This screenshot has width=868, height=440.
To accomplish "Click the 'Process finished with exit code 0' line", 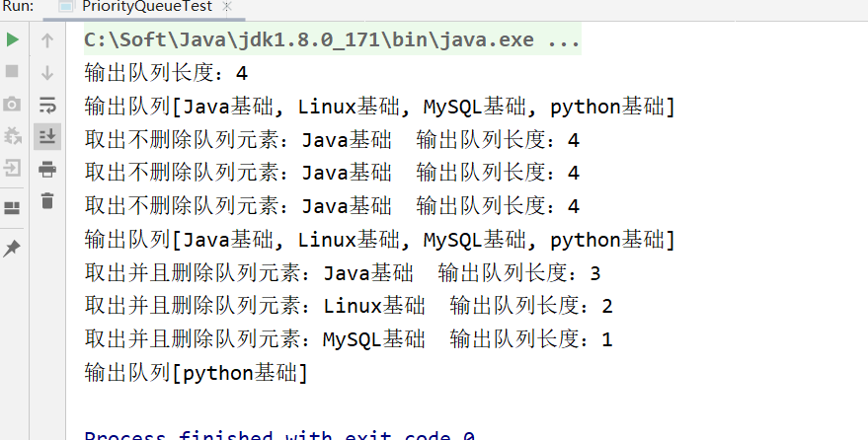I will [x=279, y=435].
